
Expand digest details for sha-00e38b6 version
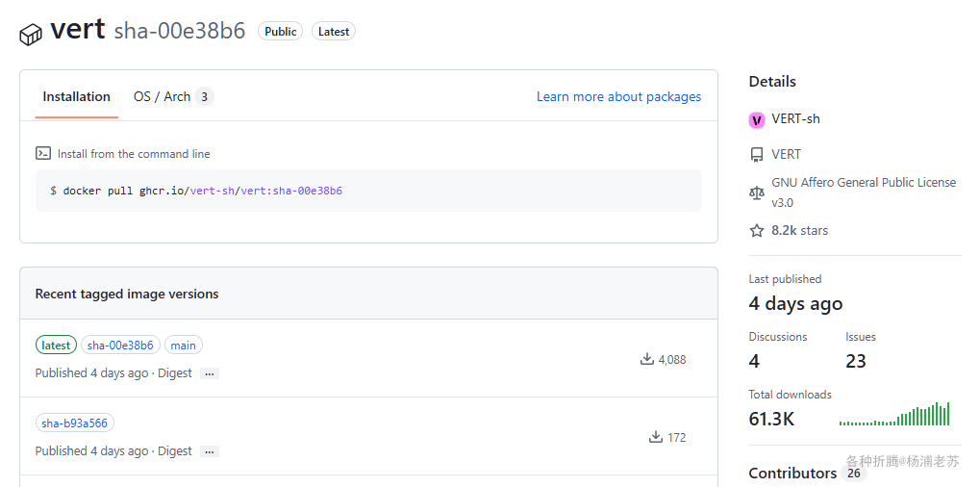[x=210, y=373]
